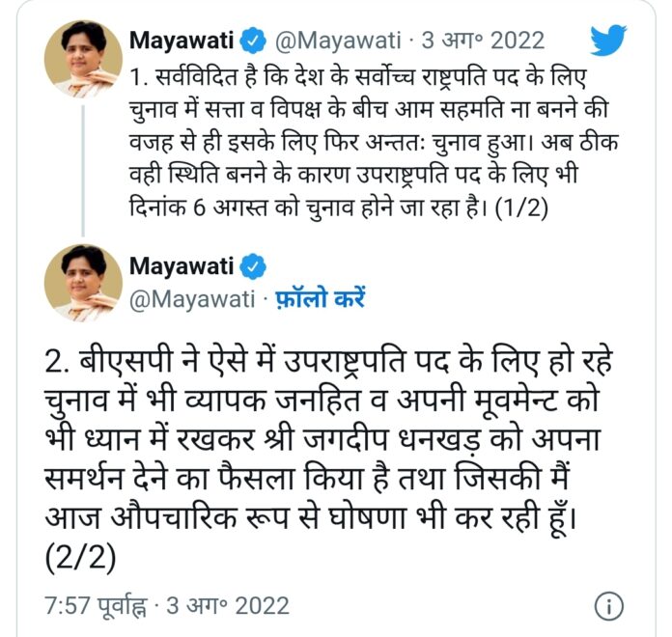Click the verified badge on the second tweet
This screenshot has width=672, height=637.
pyautogui.click(x=253, y=266)
